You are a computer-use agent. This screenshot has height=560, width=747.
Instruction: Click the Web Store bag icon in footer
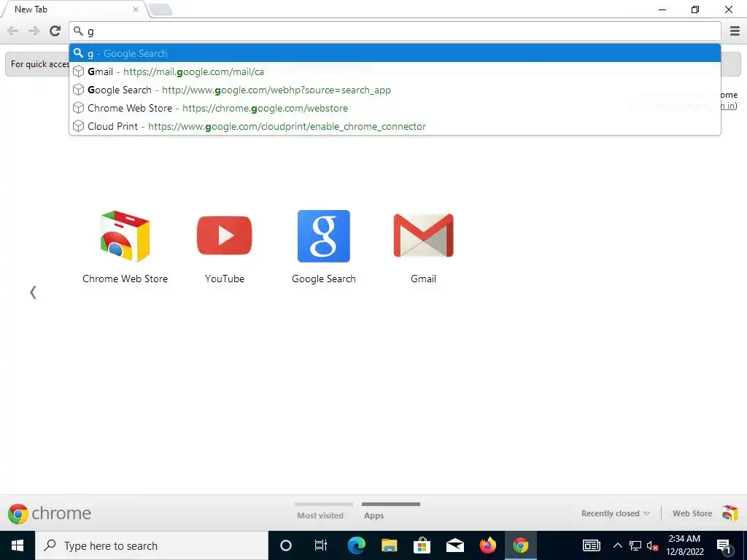[x=729, y=513]
